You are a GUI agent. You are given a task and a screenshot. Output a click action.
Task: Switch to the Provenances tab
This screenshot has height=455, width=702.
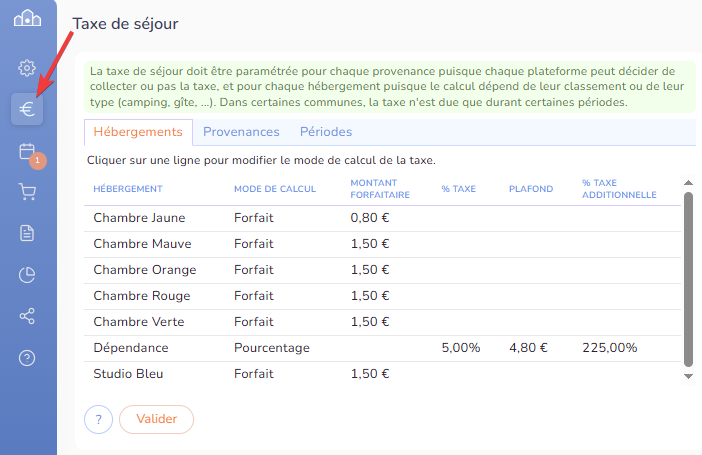(x=241, y=132)
